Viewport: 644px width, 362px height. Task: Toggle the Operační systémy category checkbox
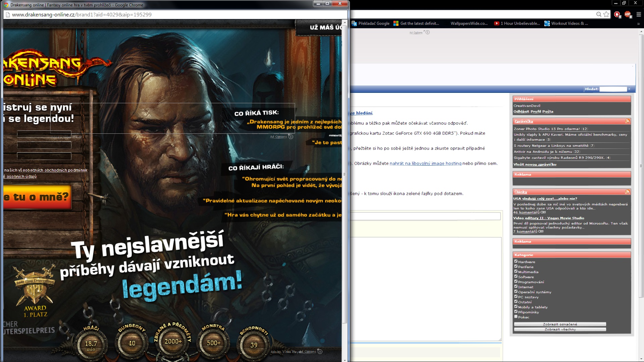tap(516, 292)
